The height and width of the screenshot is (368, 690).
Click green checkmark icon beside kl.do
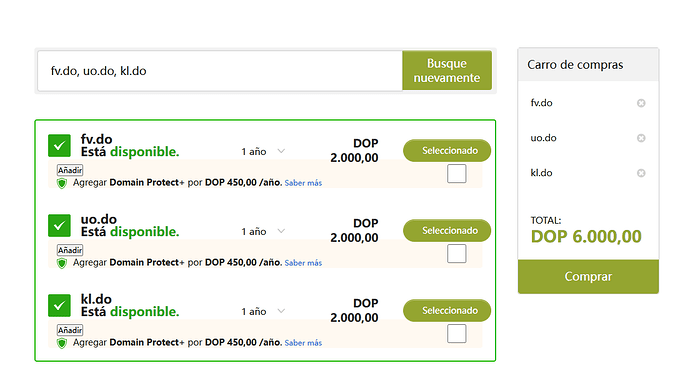point(59,305)
